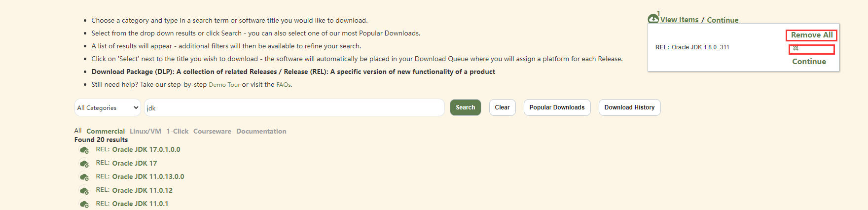The image size is (868, 210).
Task: Select the Linux/VM filter tab
Action: (x=145, y=131)
